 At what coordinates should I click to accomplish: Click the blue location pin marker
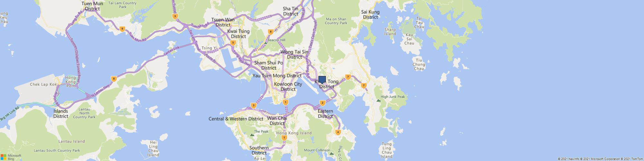tap(322, 80)
